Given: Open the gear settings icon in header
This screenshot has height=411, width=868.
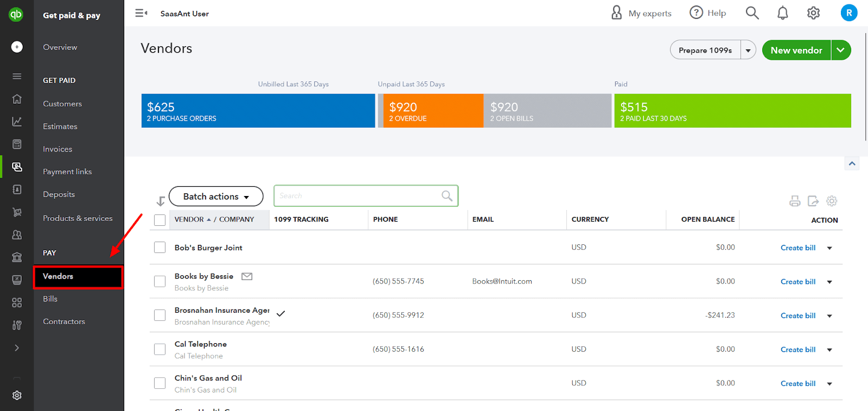Looking at the screenshot, I should coord(813,12).
